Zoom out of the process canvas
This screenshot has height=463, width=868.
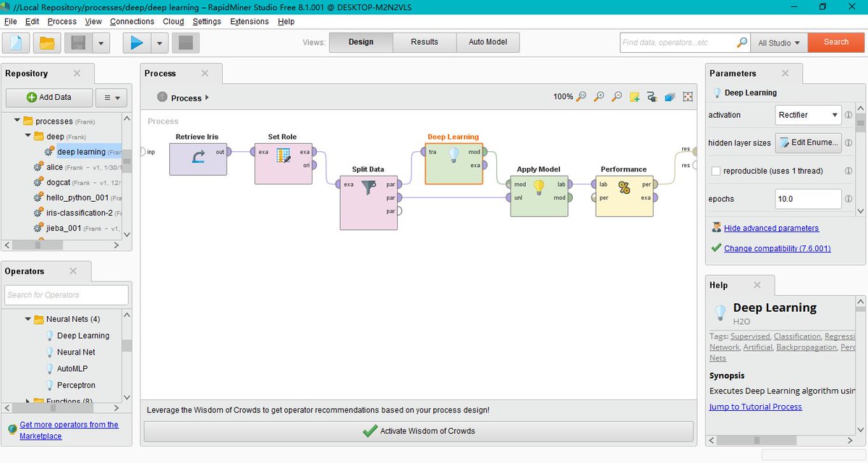coord(617,97)
